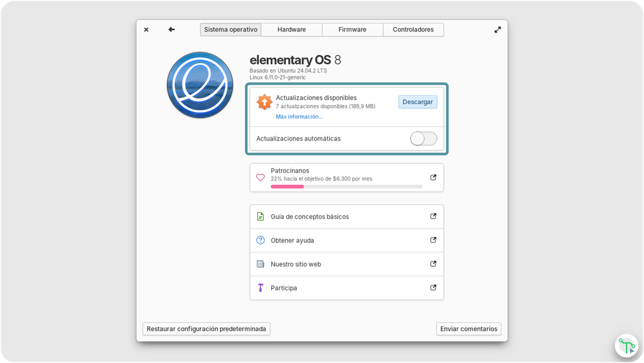Screen dimensions: 644x363
Task: Click the website icon beside Nuestro sitio web
Action: [x=260, y=264]
